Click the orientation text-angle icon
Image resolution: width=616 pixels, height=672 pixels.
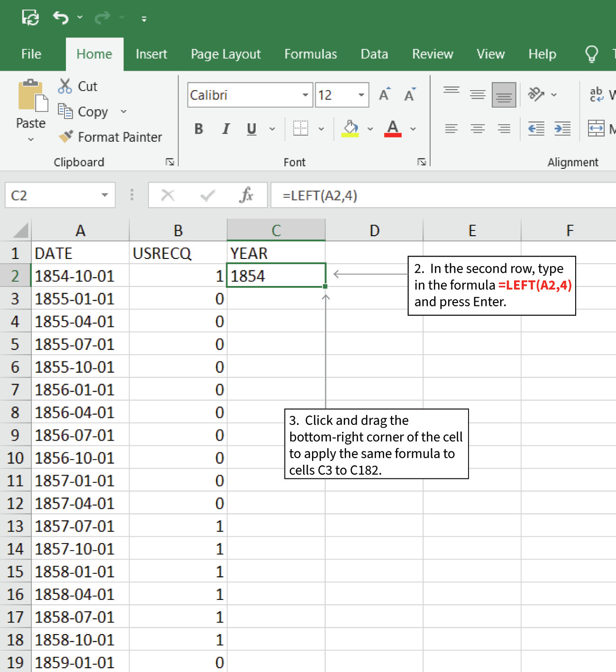[536, 94]
